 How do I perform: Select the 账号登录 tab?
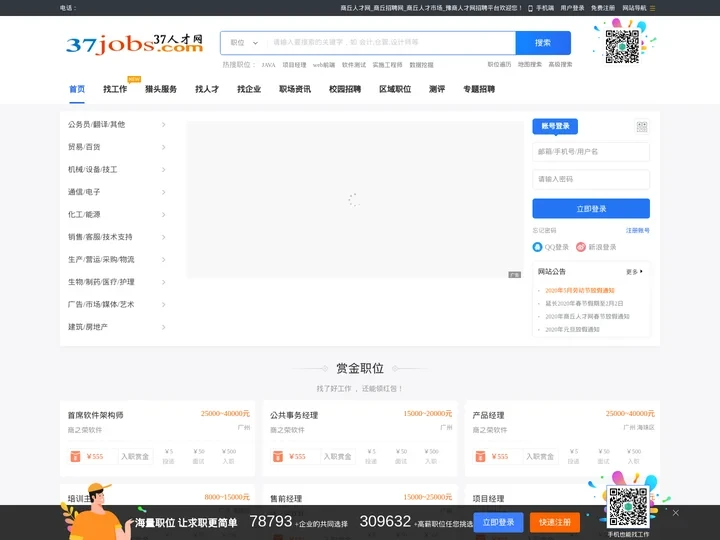(x=555, y=126)
